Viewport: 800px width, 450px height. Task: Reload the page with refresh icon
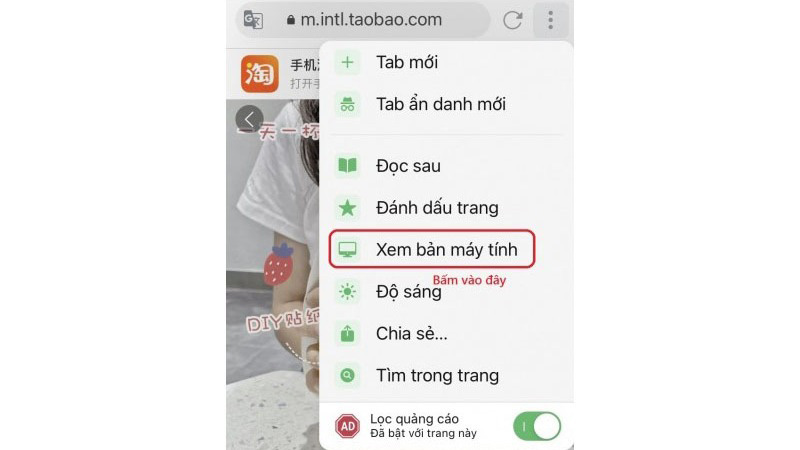[x=512, y=20]
